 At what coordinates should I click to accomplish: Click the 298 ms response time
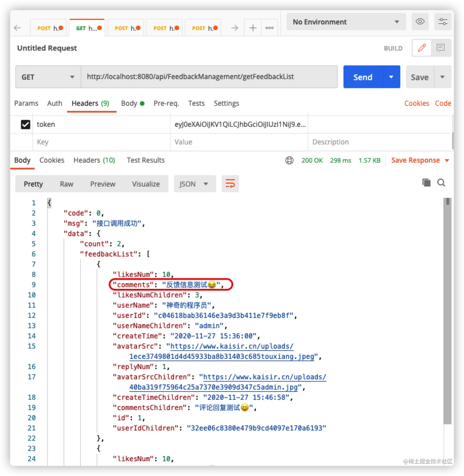[341, 160]
